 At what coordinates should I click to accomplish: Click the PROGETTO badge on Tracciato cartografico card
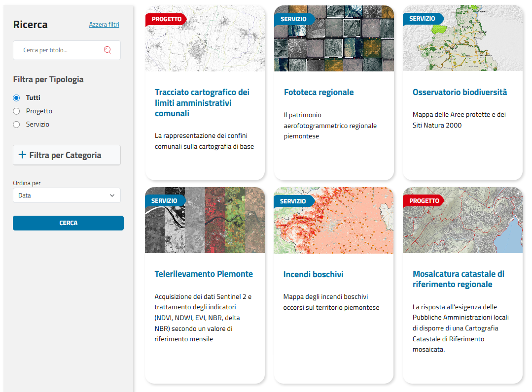166,19
